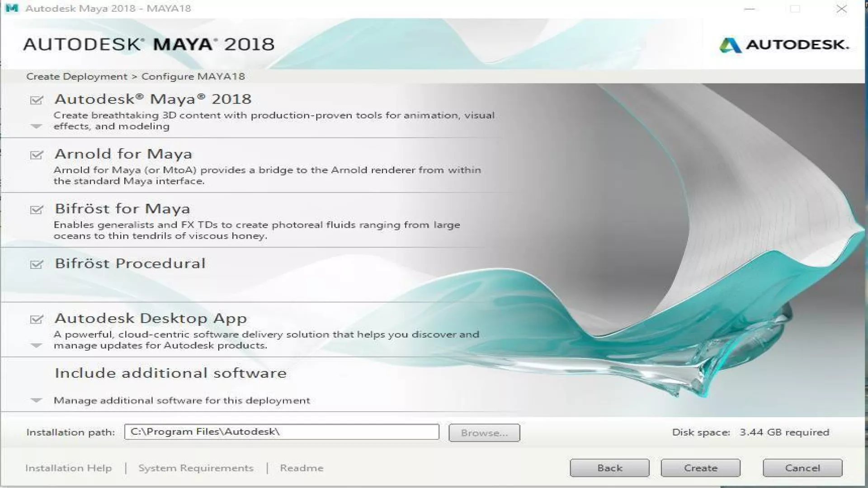This screenshot has height=488, width=868.
Task: Open the Readme link
Action: tap(302, 468)
